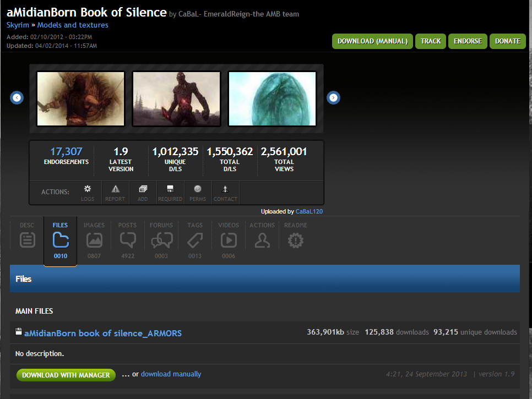This screenshot has width=532, height=399.
Task: Open the Skyrim breadcrumb link
Action: tap(18, 25)
